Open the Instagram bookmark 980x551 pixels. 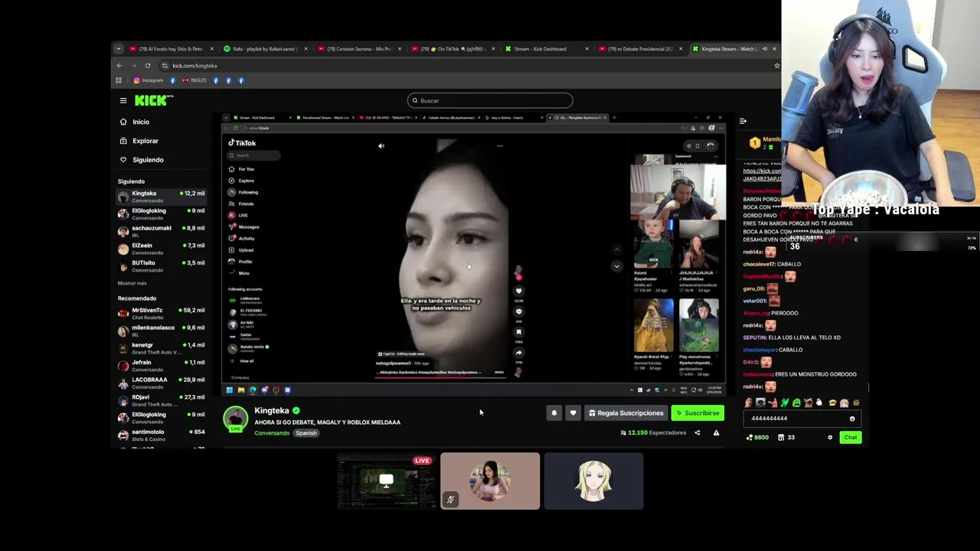[148, 80]
